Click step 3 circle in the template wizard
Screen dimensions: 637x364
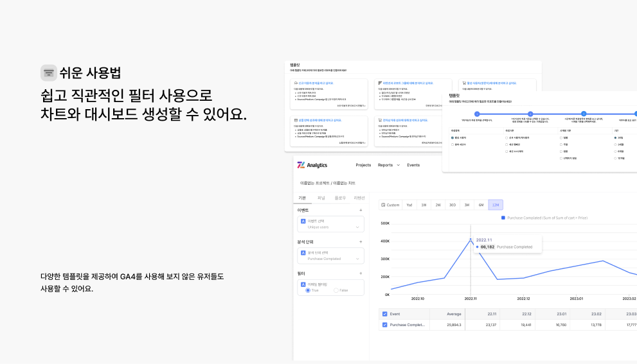coord(584,114)
